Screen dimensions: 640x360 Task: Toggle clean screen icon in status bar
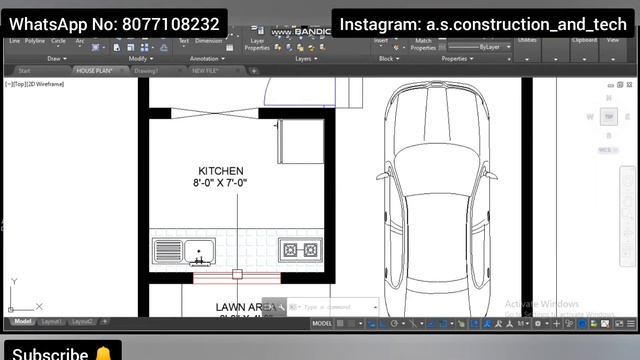(619, 324)
